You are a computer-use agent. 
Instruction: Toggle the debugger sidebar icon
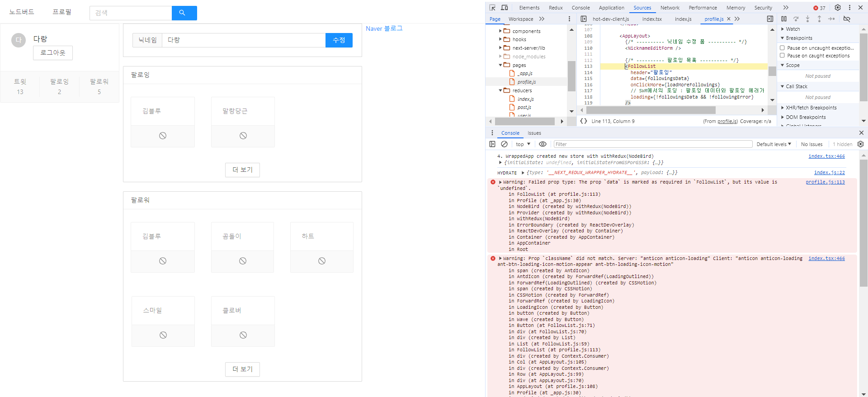[x=770, y=19]
